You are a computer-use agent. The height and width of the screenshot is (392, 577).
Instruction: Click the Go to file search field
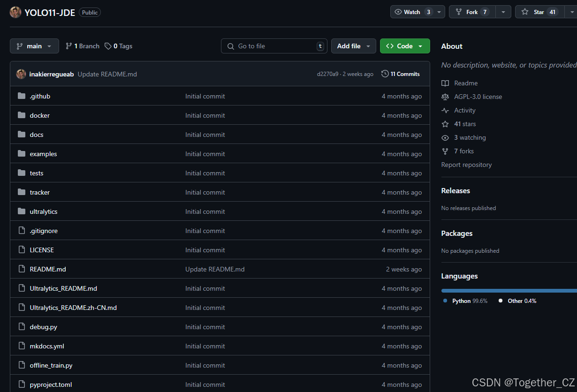click(274, 46)
